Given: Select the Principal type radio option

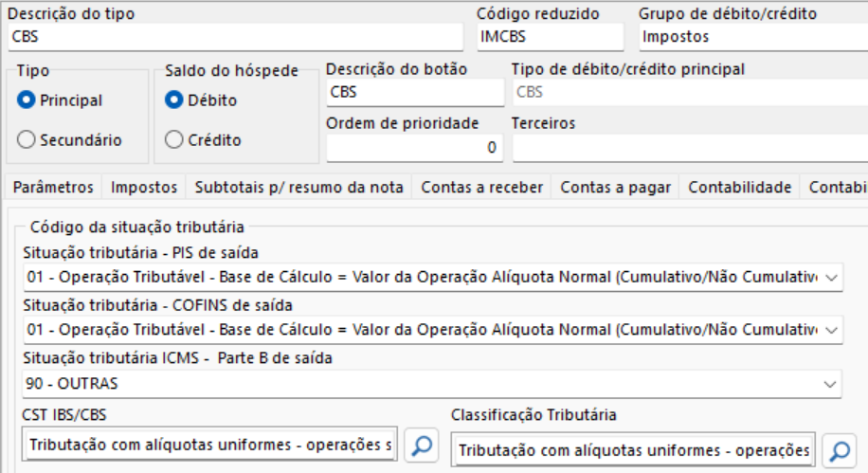Looking at the screenshot, I should point(27,100).
